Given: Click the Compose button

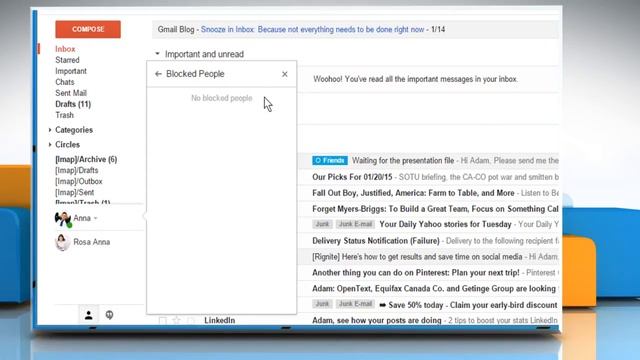Looking at the screenshot, I should pyautogui.click(x=88, y=29).
